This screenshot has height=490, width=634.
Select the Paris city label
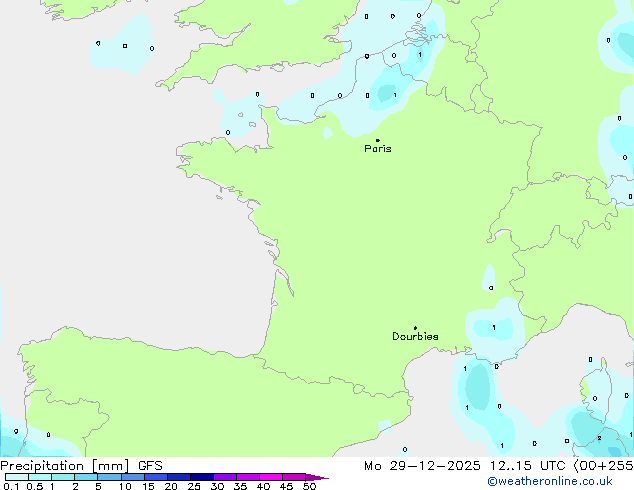tap(378, 149)
